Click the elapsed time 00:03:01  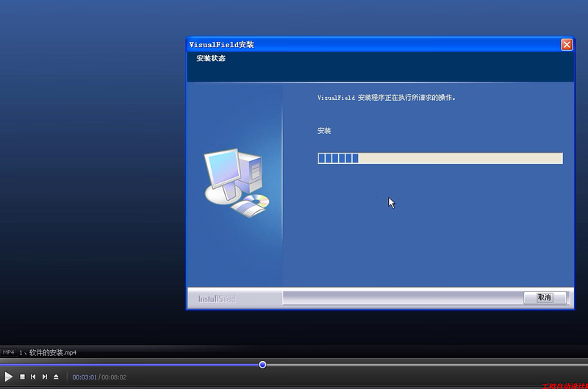click(85, 377)
